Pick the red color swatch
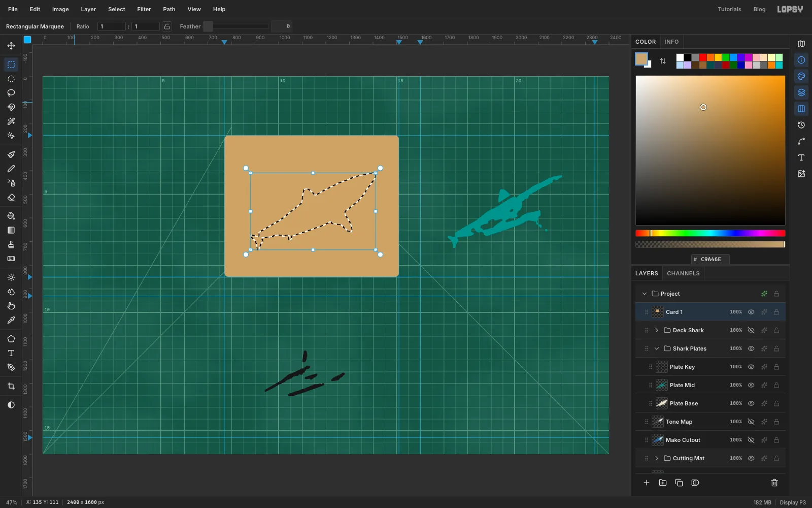Image resolution: width=812 pixels, height=508 pixels. pyautogui.click(x=703, y=57)
